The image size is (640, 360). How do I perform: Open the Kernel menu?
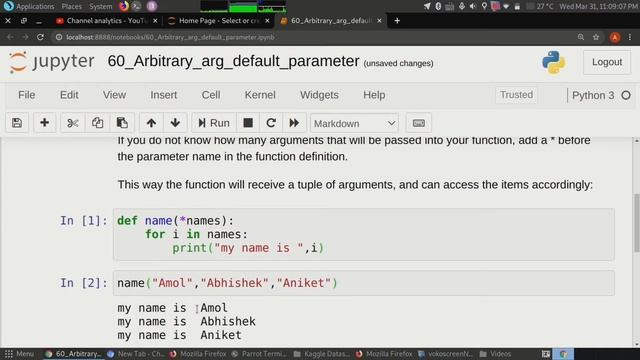(x=260, y=95)
